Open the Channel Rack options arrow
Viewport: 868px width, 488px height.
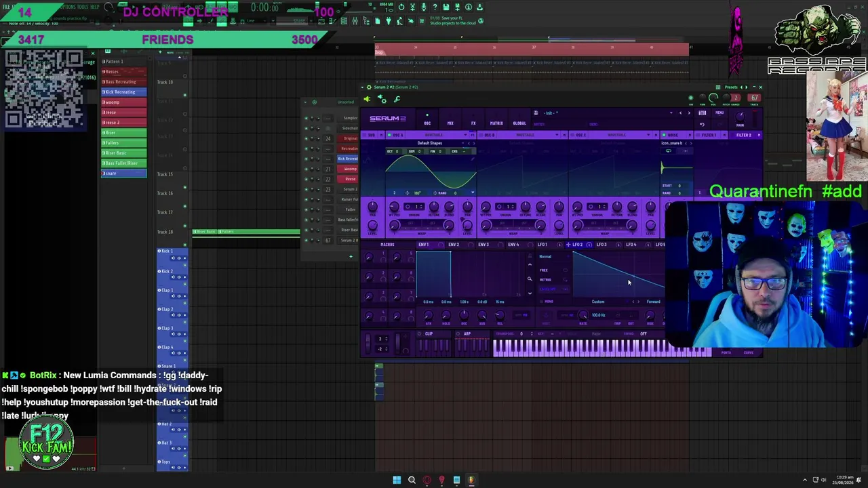305,102
